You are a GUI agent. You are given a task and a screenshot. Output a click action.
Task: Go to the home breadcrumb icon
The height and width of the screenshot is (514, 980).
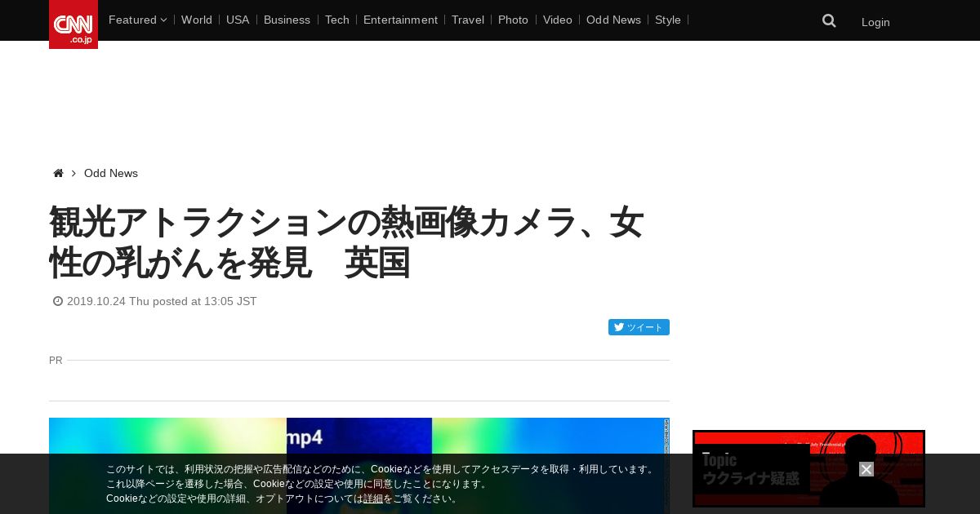(x=58, y=173)
